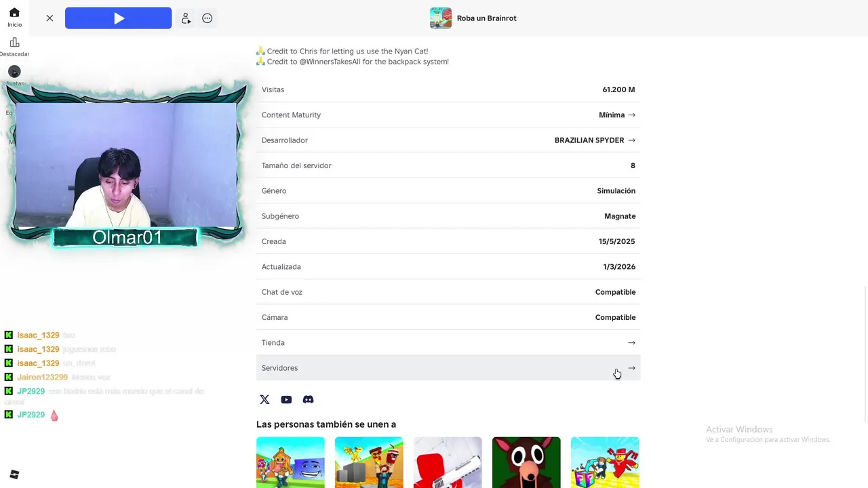Screen dimensions: 868x488
Task: Click the Chat de voz Compatible value
Action: pos(615,292)
